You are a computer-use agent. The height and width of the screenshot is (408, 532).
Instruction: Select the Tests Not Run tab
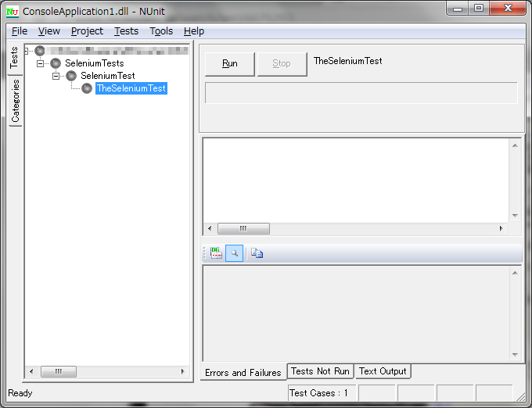click(x=320, y=371)
